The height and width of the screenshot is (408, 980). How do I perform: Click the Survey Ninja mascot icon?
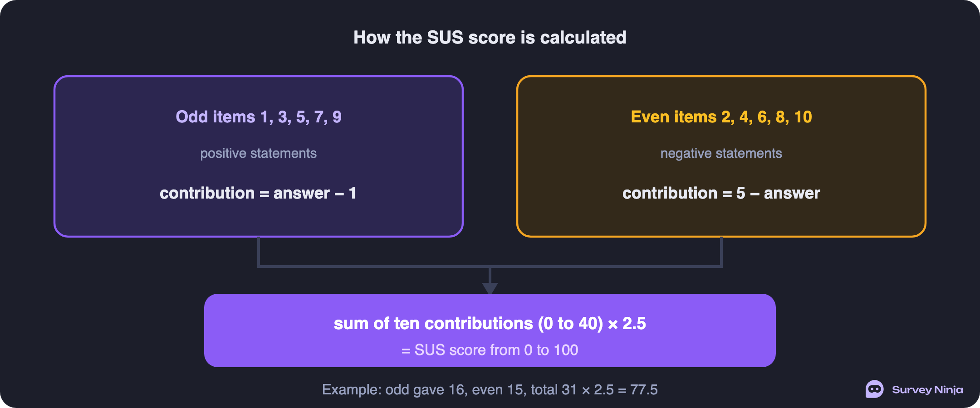pos(874,389)
